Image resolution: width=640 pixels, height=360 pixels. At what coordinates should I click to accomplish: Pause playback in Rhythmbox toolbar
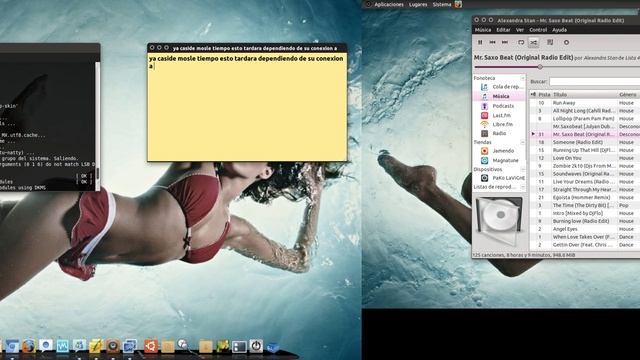480,42
